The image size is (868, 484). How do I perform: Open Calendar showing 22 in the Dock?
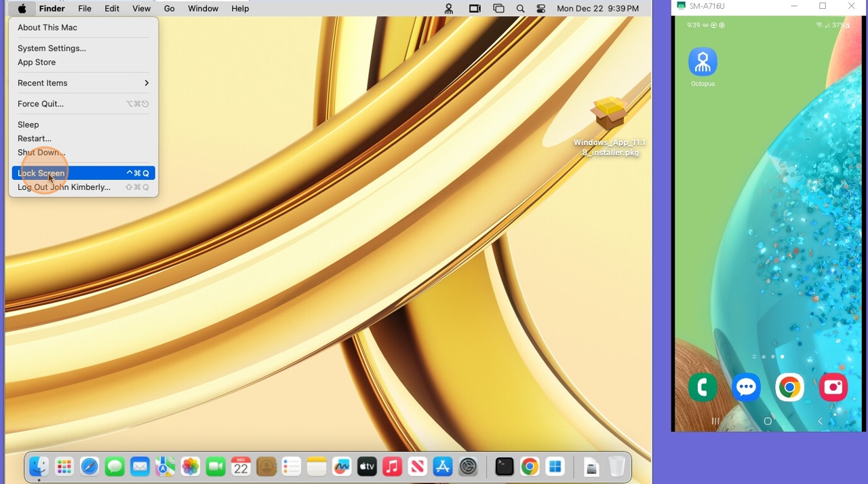coord(241,466)
